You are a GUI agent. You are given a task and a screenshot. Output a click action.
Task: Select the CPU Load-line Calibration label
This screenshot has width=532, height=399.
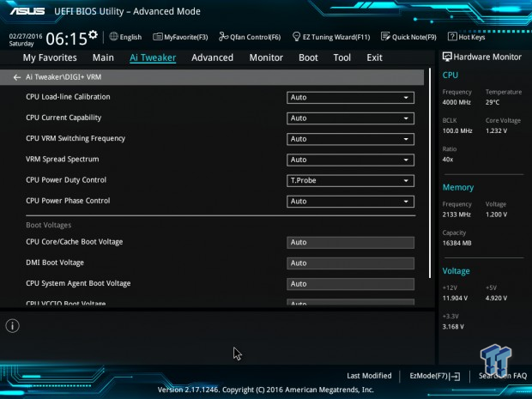tap(68, 97)
